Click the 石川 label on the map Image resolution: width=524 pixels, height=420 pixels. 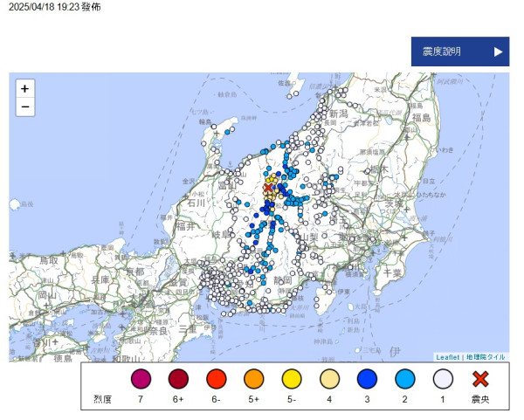coord(196,203)
